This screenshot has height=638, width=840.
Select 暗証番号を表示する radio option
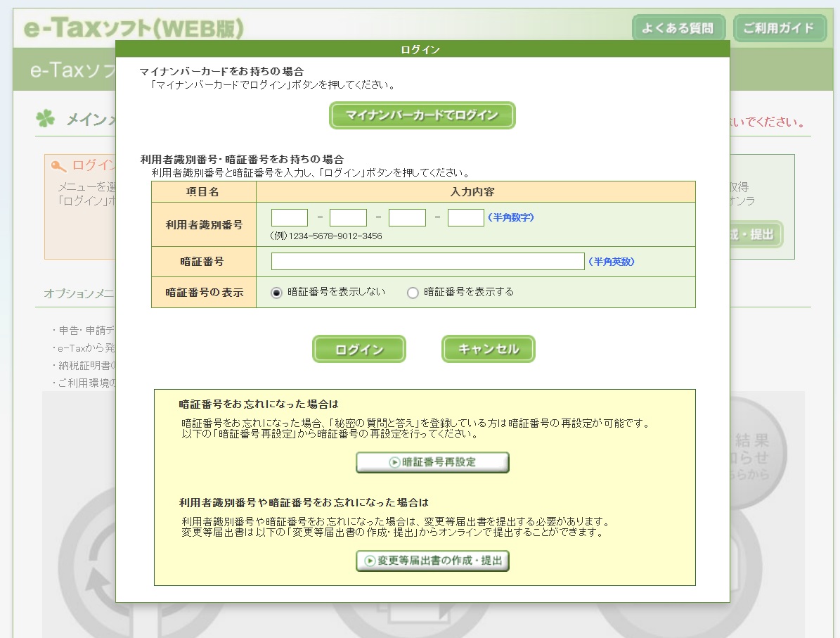[413, 293]
